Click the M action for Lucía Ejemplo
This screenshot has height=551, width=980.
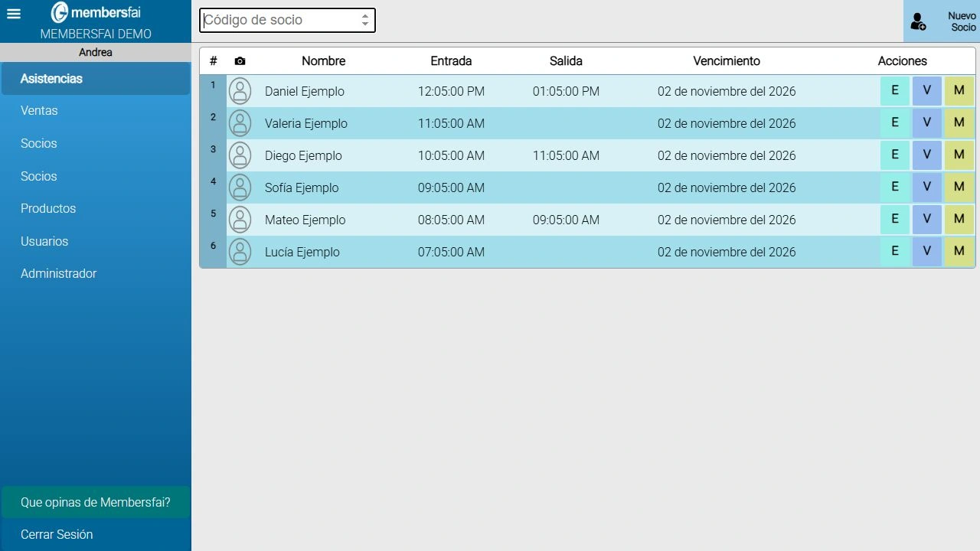coord(959,252)
